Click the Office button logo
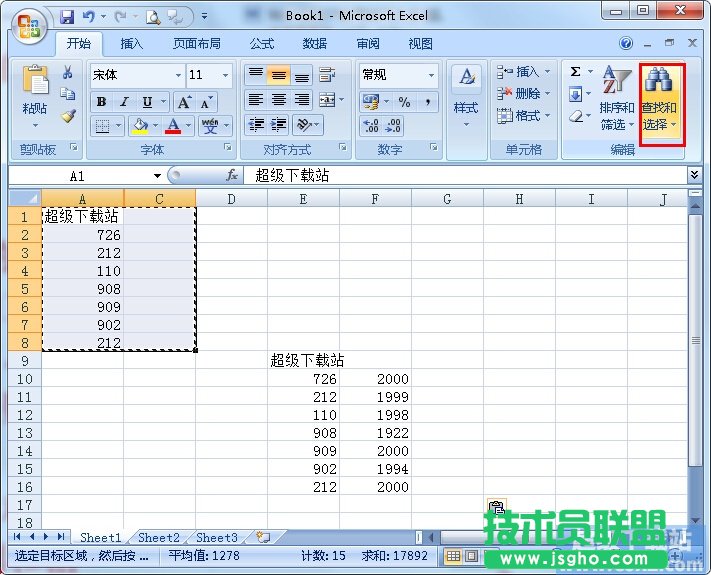 [28, 26]
